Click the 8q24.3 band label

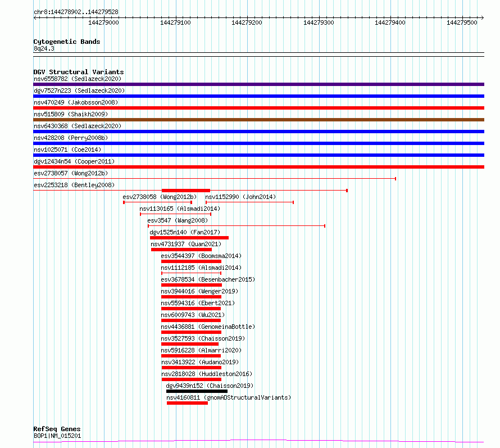pyautogui.click(x=44, y=48)
